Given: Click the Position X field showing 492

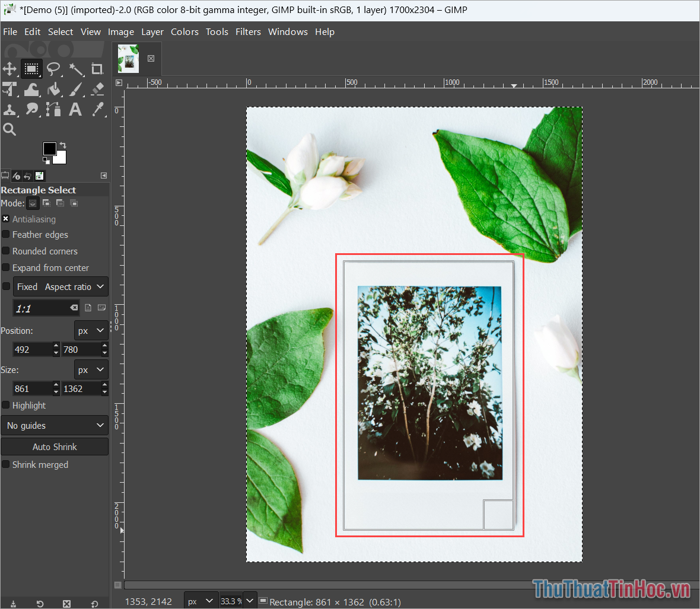Looking at the screenshot, I should (33, 349).
